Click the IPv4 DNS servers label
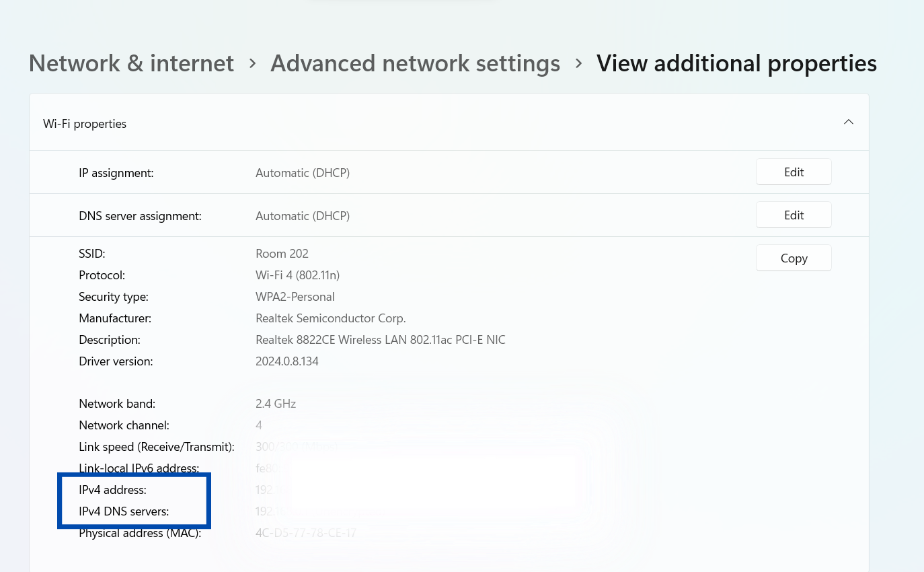 tap(124, 511)
